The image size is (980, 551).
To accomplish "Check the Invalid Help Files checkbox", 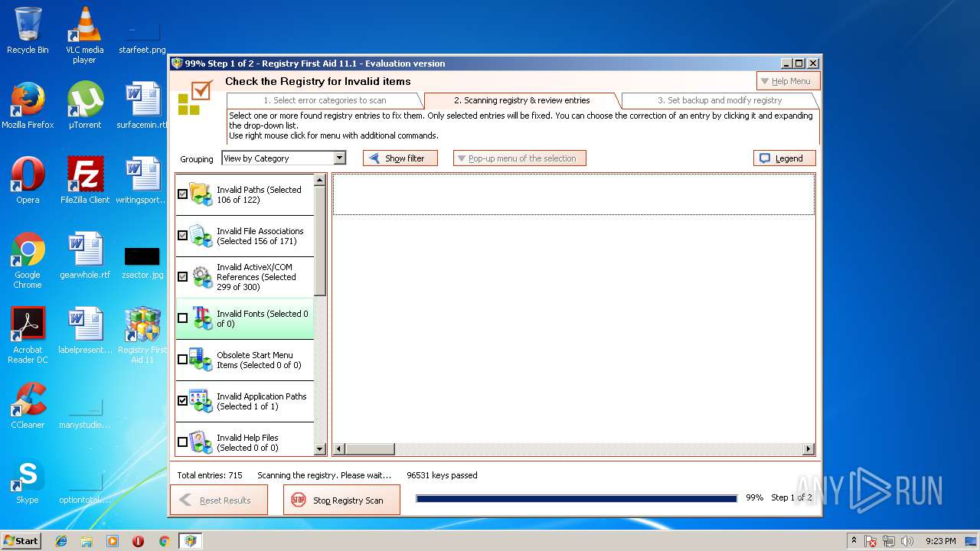I will [182, 442].
